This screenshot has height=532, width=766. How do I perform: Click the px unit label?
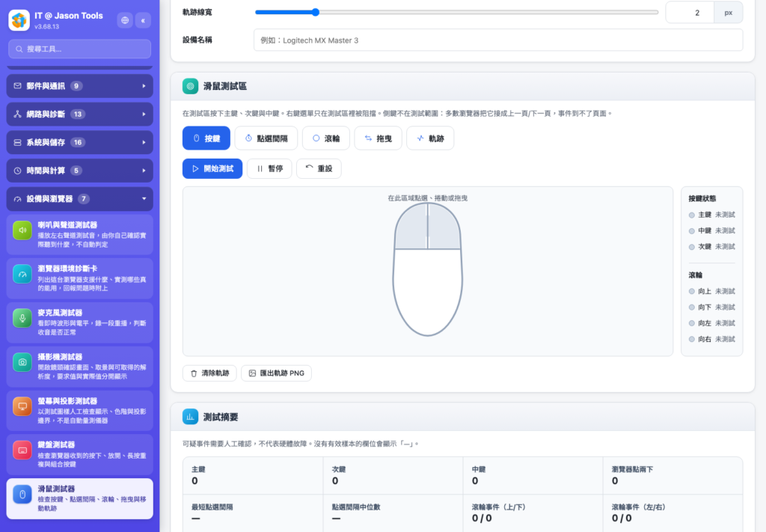tap(729, 13)
